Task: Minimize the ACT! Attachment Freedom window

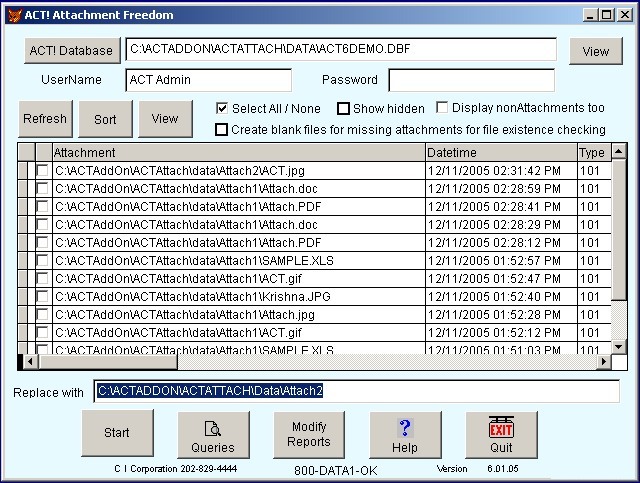Action: [x=590, y=15]
